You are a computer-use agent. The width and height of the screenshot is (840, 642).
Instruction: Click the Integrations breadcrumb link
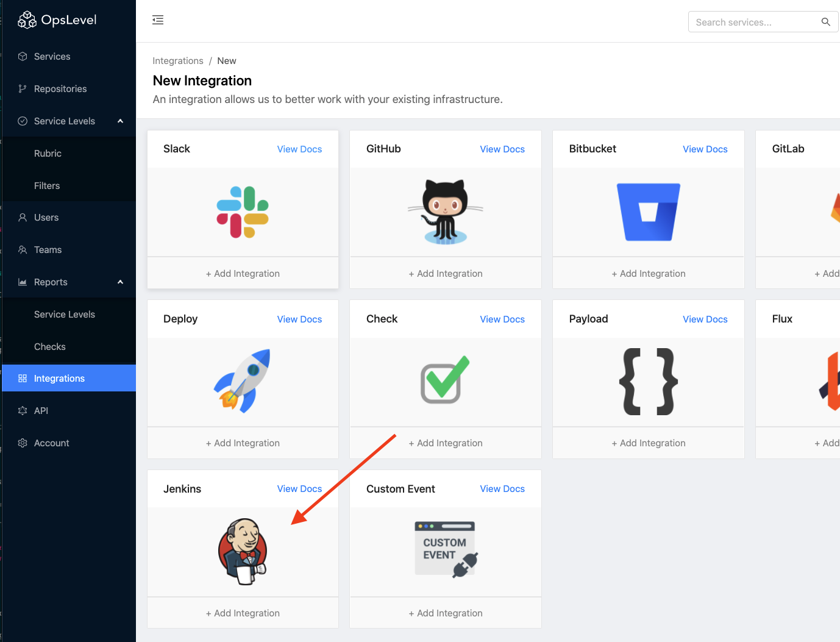pyautogui.click(x=178, y=61)
